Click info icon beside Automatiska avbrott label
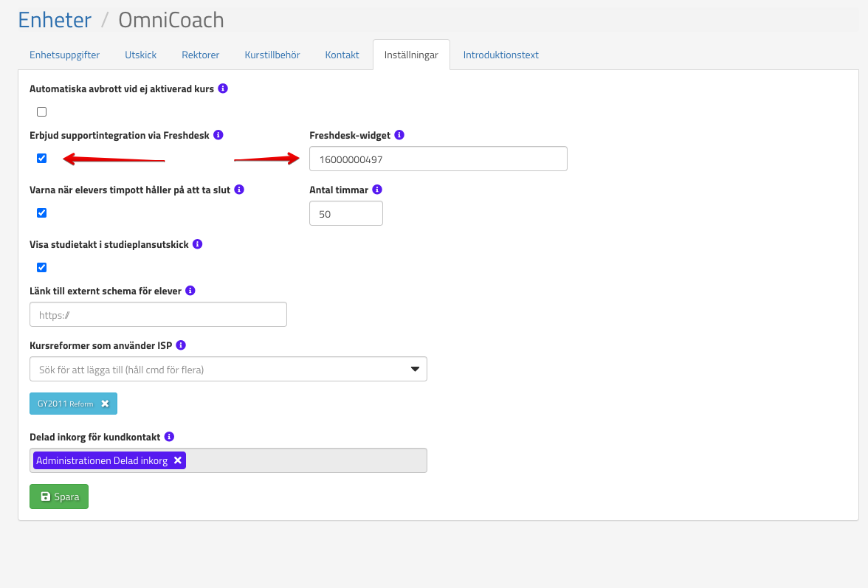The image size is (868, 588). (223, 89)
